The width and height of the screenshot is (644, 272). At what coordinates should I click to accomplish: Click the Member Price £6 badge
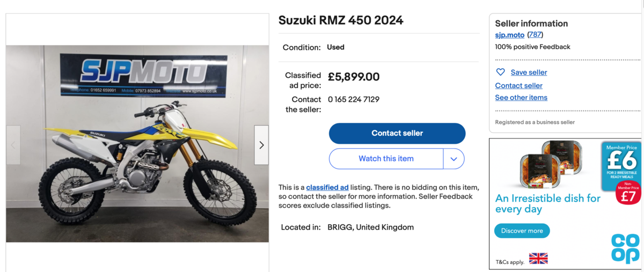coord(621,161)
